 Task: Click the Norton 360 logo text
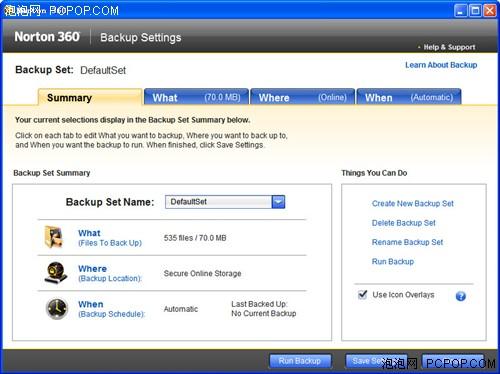click(47, 37)
